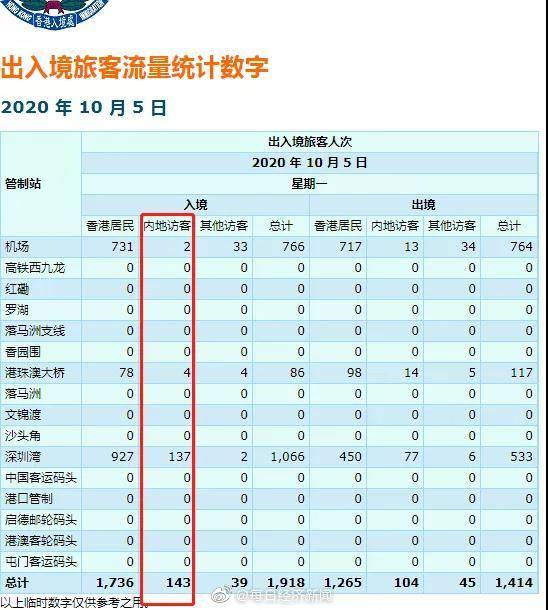548x610 pixels.
Task: Click the orange title 出入境旅客流量统计数字
Action: pos(135,68)
